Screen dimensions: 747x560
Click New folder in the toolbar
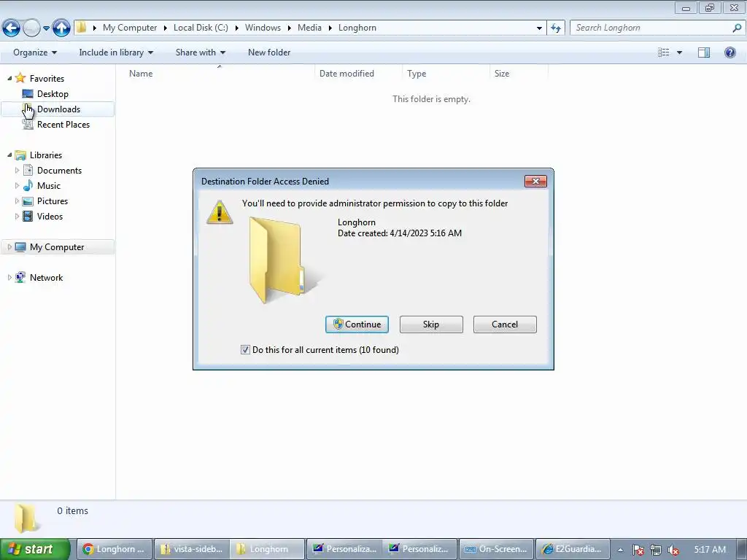[268, 52]
